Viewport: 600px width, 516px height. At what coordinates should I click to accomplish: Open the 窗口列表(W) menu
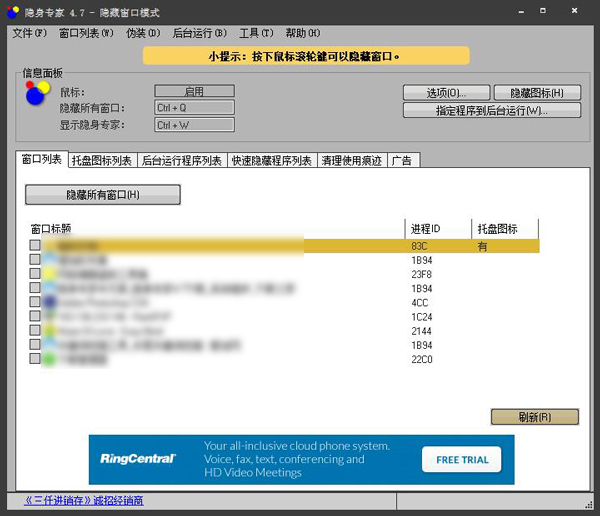pyautogui.click(x=86, y=33)
